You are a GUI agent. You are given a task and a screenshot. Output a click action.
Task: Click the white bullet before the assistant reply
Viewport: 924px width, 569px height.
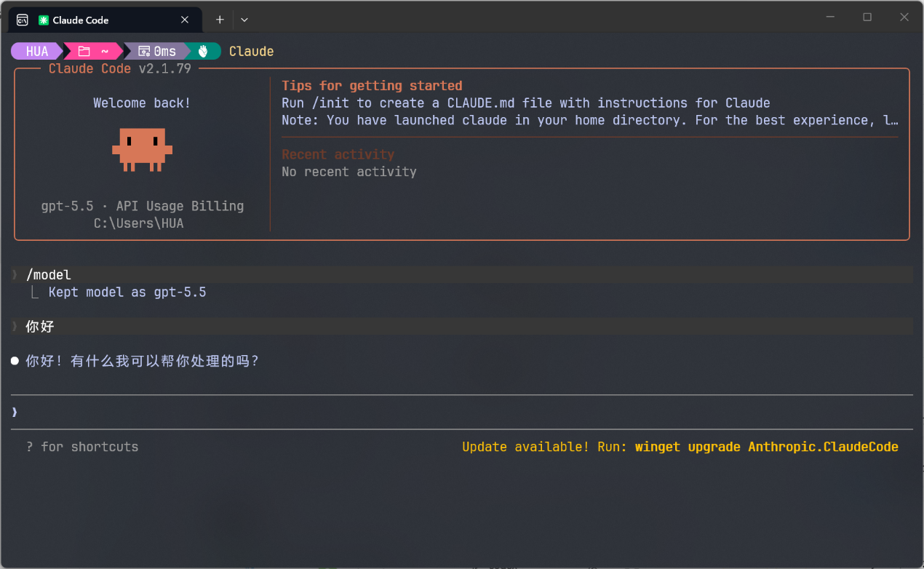[15, 361]
